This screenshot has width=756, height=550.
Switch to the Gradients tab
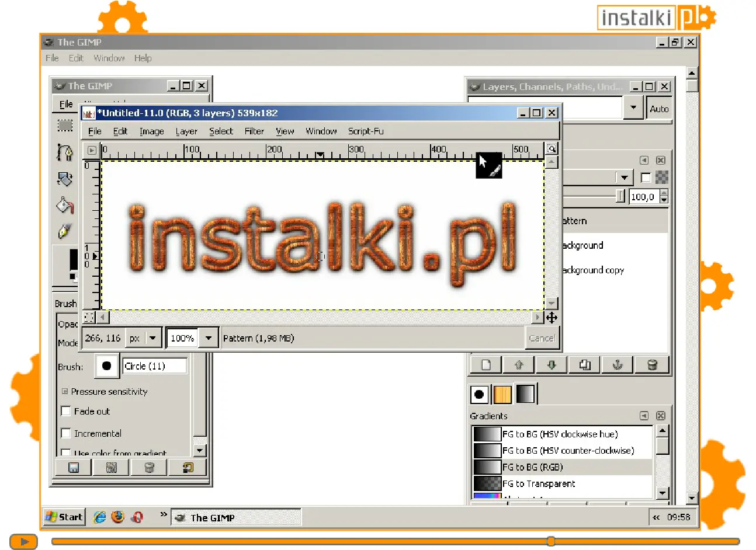525,394
